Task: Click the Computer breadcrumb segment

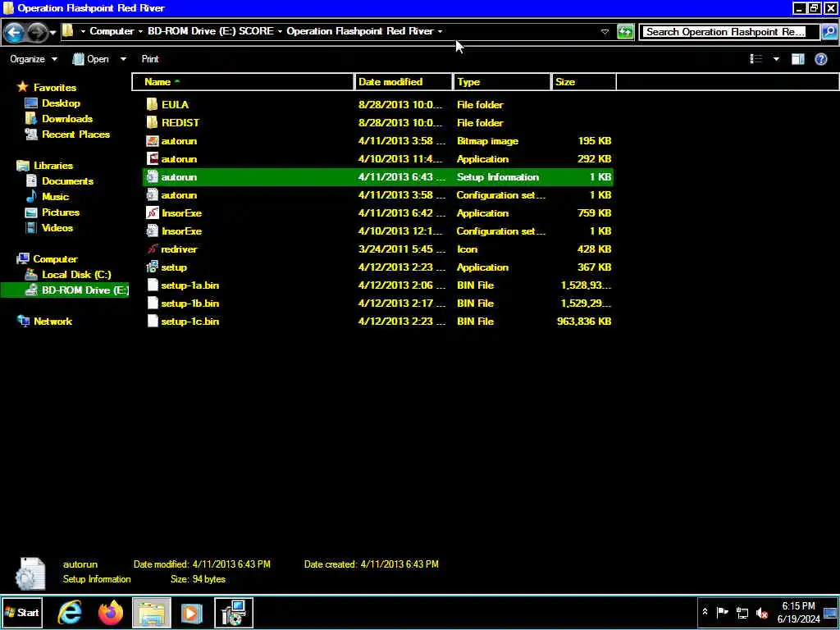Action: click(112, 31)
